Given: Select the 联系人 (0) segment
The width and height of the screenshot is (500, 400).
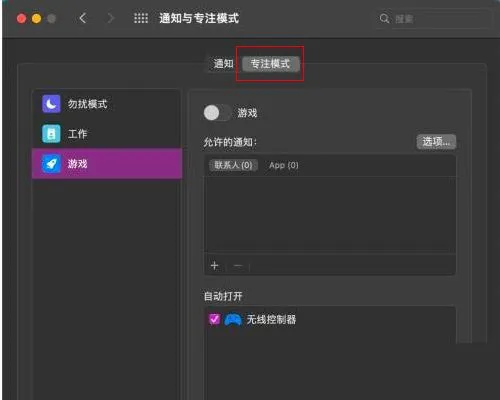Looking at the screenshot, I should (x=233, y=165).
